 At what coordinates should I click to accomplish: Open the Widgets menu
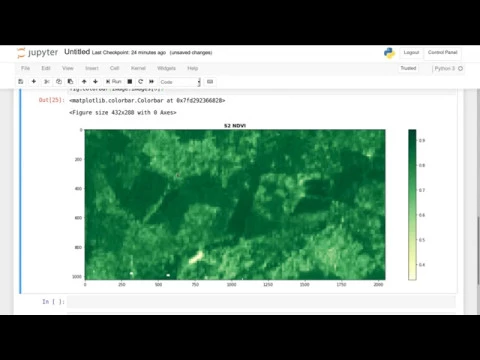(x=166, y=68)
